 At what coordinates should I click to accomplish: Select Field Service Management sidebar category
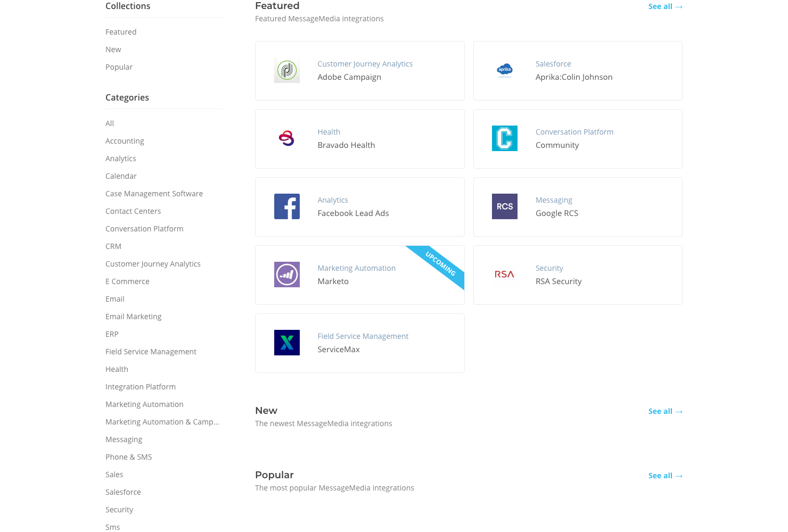tap(151, 352)
